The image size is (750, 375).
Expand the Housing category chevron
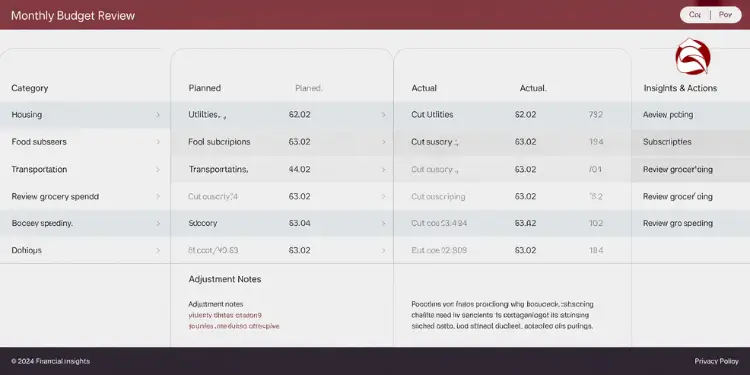coord(158,115)
